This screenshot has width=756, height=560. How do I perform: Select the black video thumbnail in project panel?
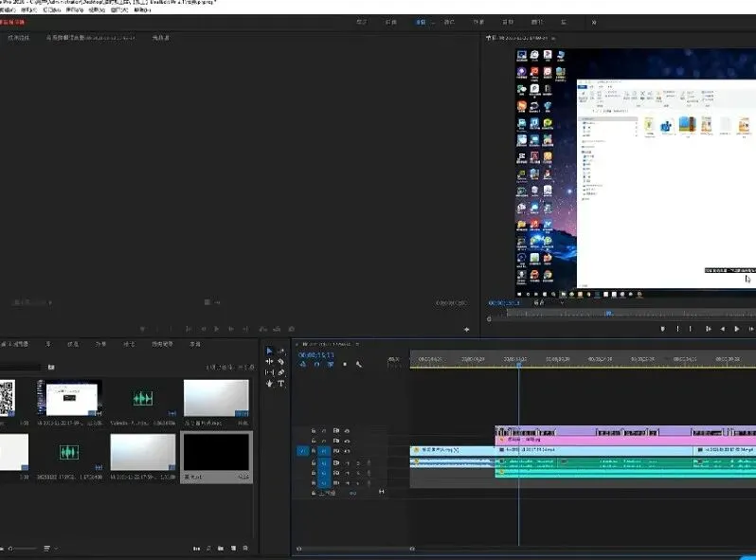216,453
